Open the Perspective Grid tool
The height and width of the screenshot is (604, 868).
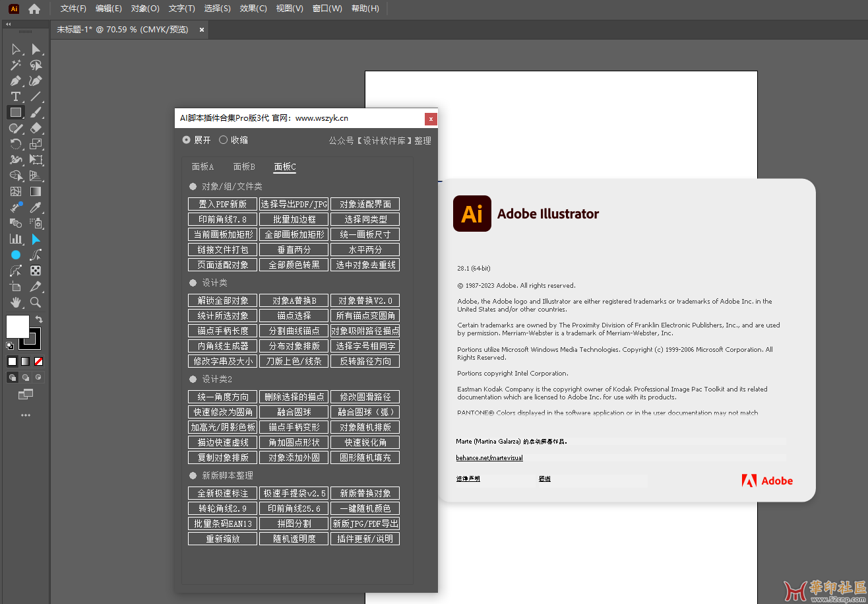coord(36,176)
